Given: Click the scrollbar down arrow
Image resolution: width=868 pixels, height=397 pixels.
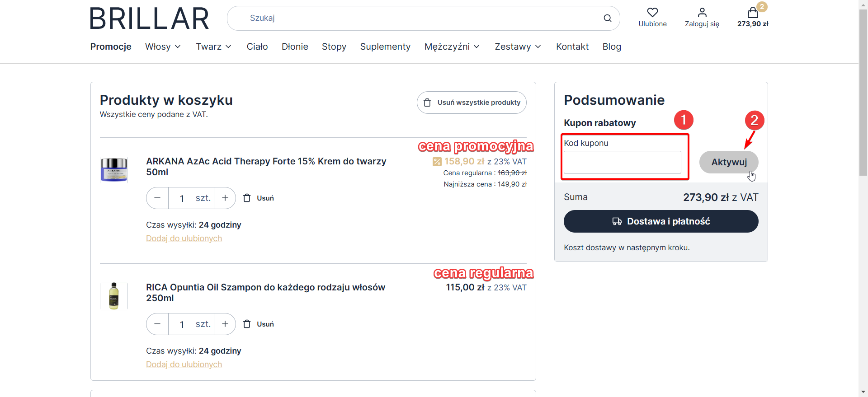Looking at the screenshot, I should pyautogui.click(x=863, y=392).
